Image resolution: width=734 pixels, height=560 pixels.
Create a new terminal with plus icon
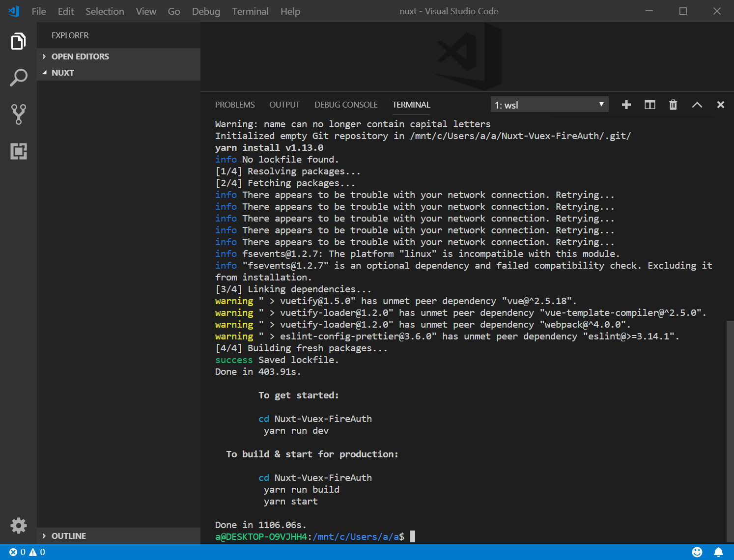click(626, 105)
